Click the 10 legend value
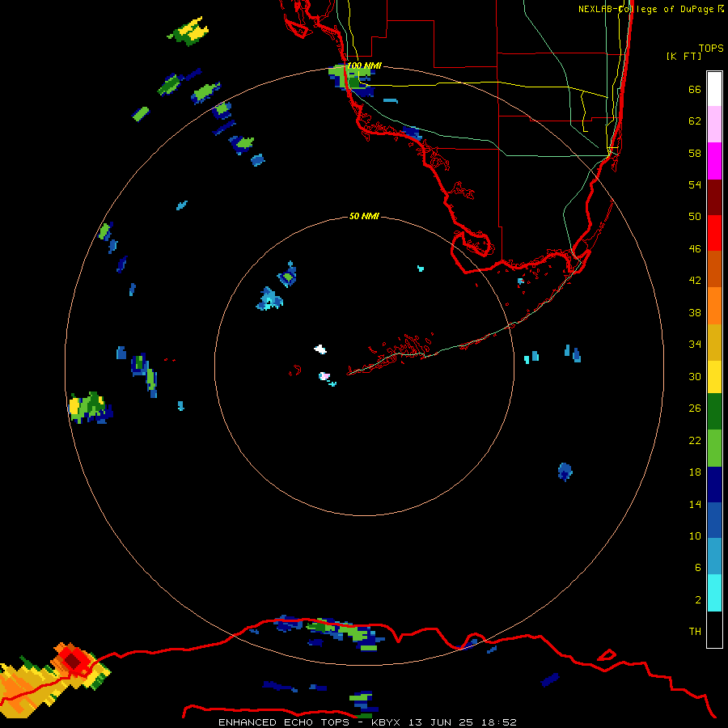The width and height of the screenshot is (728, 728). coord(695,535)
